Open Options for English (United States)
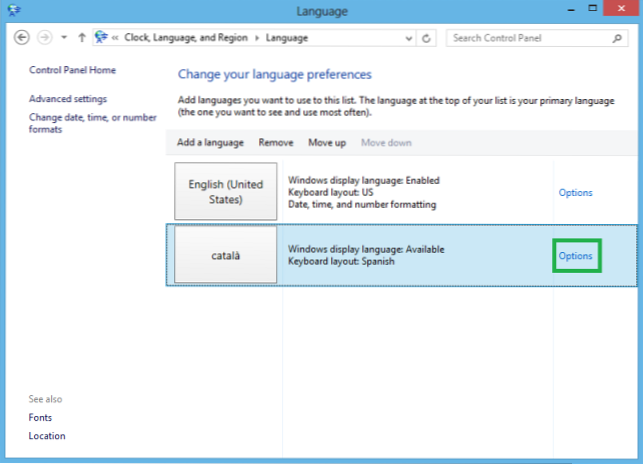 click(x=575, y=192)
